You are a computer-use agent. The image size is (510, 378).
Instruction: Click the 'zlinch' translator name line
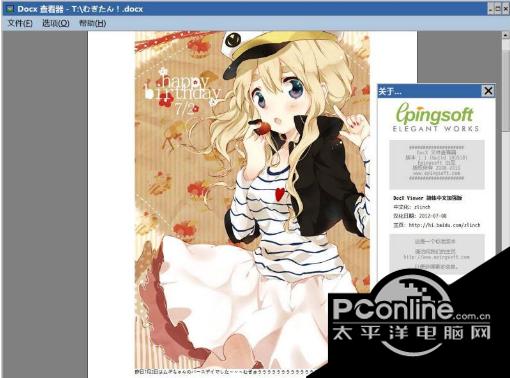[x=412, y=207]
